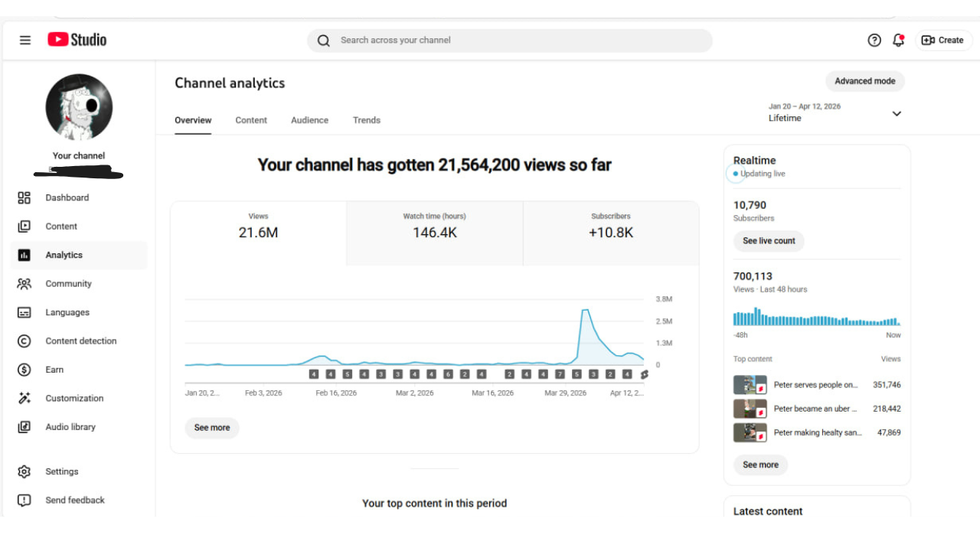Screen dimensions: 980x551
Task: Click the help question mark icon
Action: 874,40
